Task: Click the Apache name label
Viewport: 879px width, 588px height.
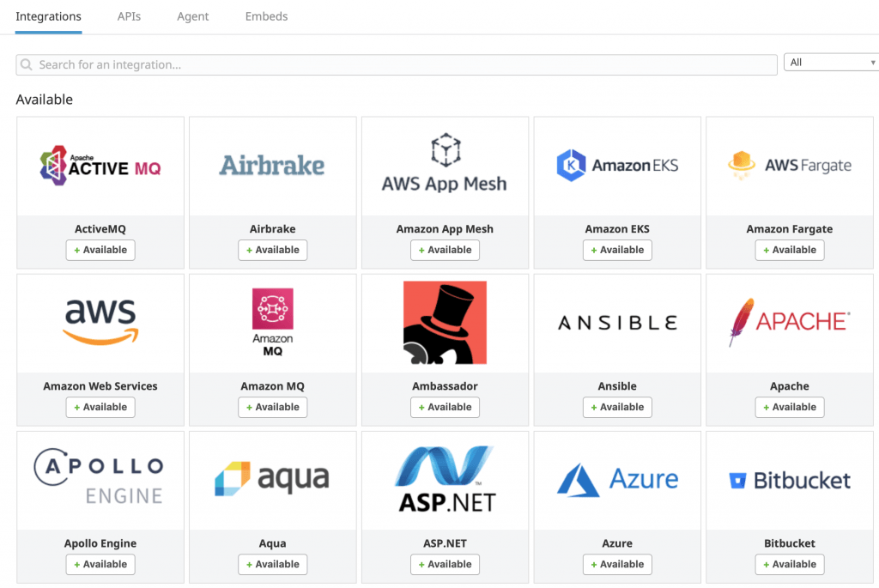Action: [x=790, y=386]
